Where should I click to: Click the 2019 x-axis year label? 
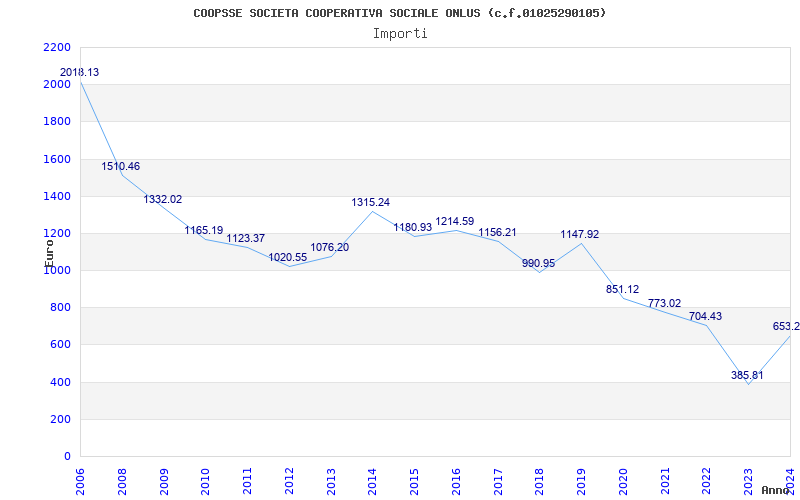(581, 481)
